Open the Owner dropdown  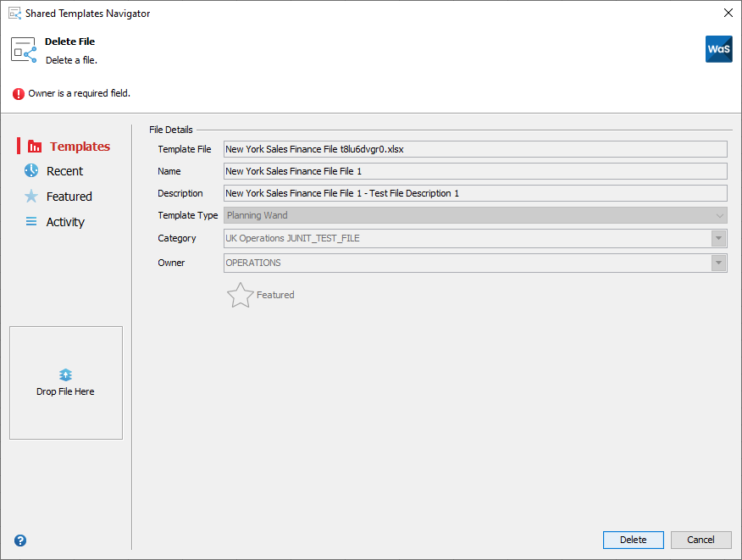[718, 263]
